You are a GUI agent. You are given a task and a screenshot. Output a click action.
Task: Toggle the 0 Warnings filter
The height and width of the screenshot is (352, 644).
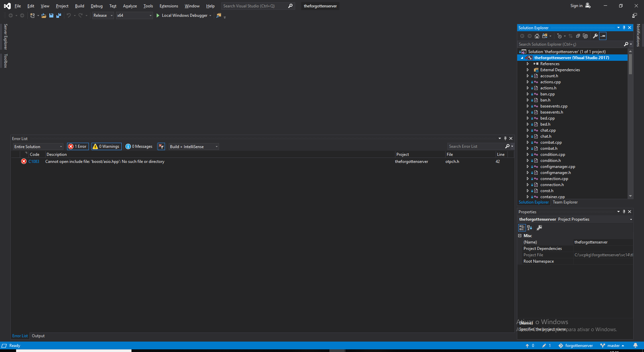[x=106, y=146]
